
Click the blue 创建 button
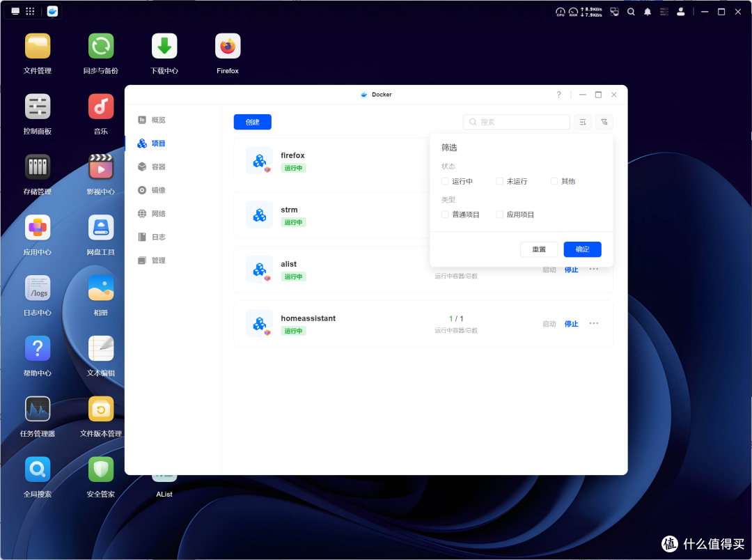252,122
